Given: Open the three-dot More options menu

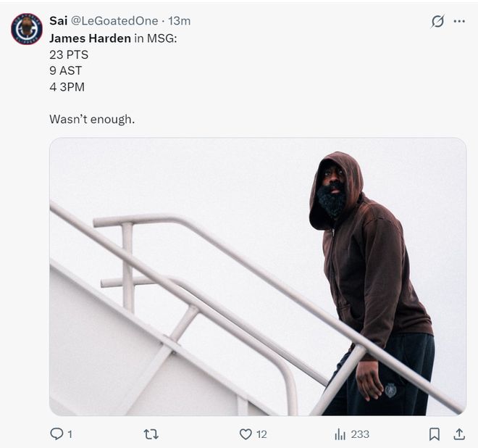Looking at the screenshot, I should tap(459, 21).
